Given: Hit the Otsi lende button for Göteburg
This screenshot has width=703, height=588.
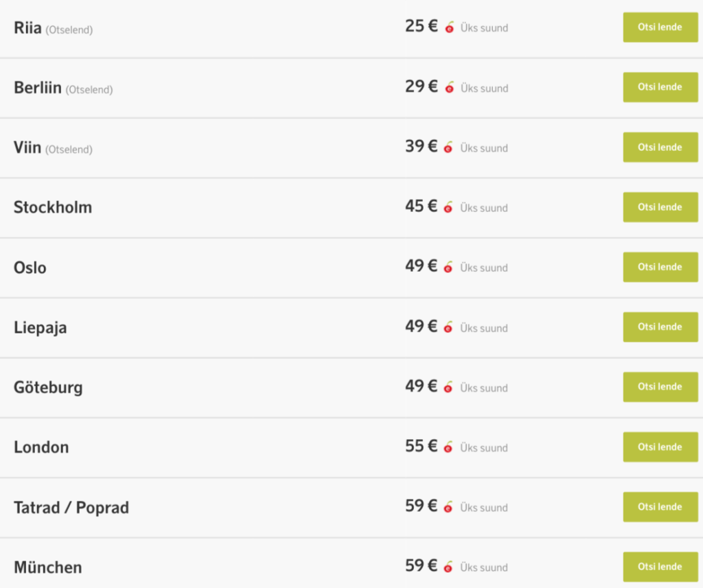Looking at the screenshot, I should click(660, 387).
